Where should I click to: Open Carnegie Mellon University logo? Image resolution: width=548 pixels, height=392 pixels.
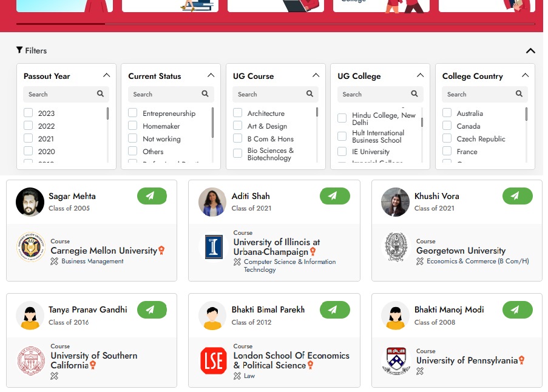click(31, 247)
